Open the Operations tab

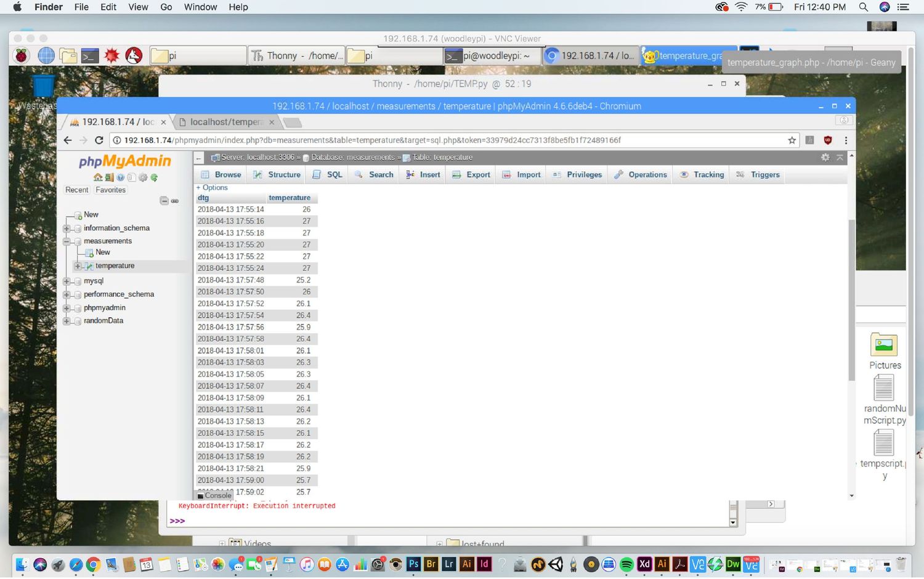point(641,175)
